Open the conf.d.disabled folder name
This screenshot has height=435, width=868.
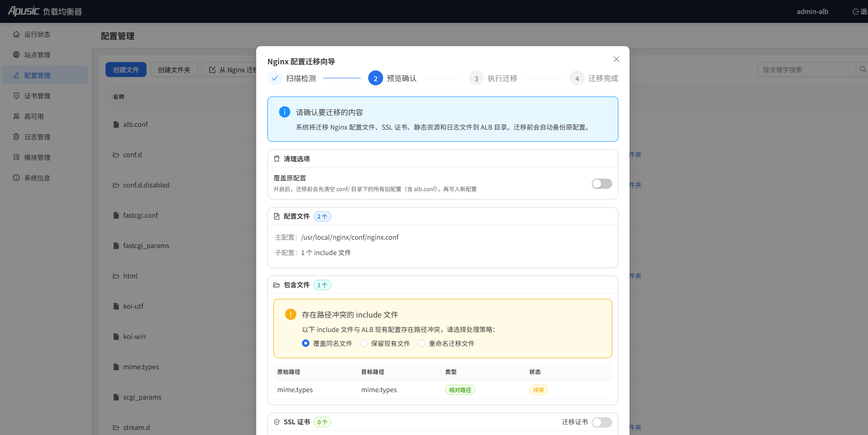point(147,185)
